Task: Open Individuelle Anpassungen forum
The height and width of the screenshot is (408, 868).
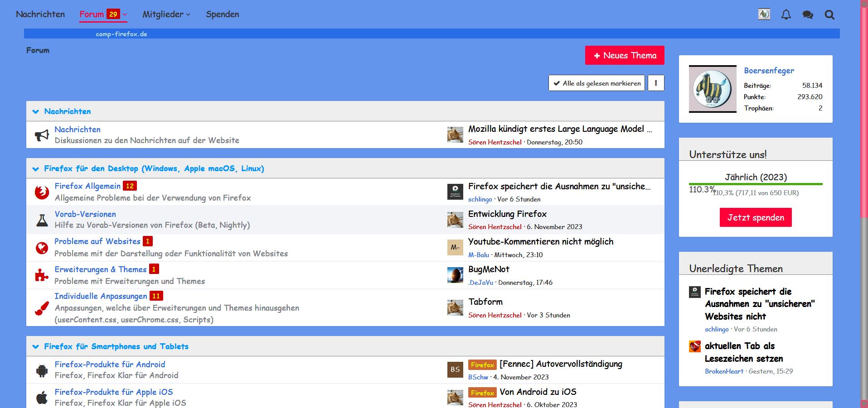Action: point(101,296)
